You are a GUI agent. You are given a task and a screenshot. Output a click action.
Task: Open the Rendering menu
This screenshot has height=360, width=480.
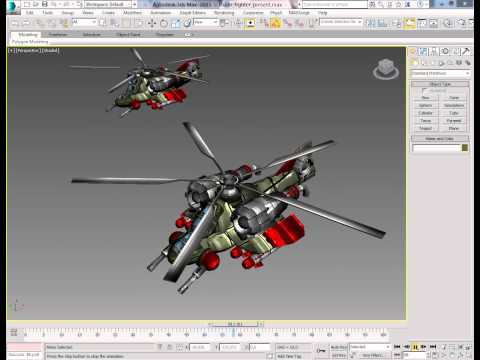coord(224,13)
